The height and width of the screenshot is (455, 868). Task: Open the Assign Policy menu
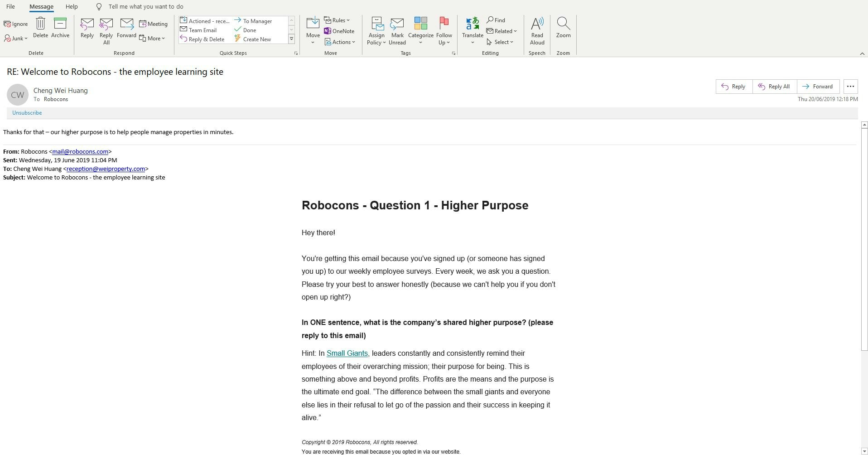[x=376, y=31]
